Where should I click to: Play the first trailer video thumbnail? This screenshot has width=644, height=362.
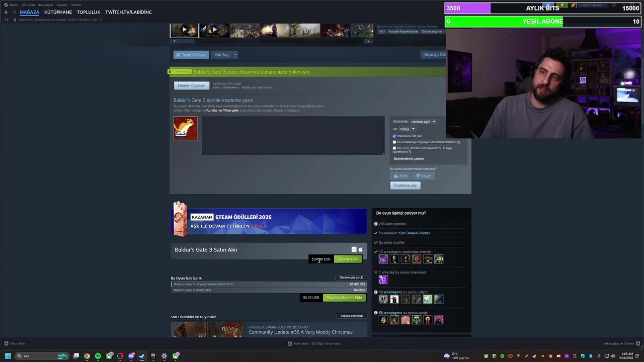point(184,30)
